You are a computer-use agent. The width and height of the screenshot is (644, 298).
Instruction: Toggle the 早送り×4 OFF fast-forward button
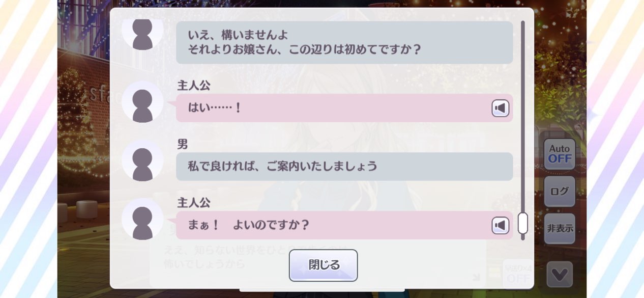click(x=518, y=274)
